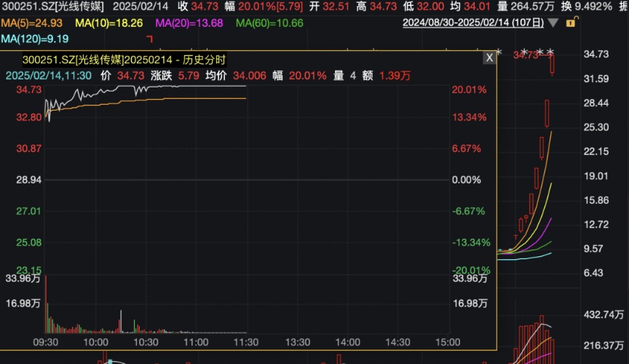Click 14:30 on intraday time axis
This screenshot has width=629, height=364.
[398, 342]
